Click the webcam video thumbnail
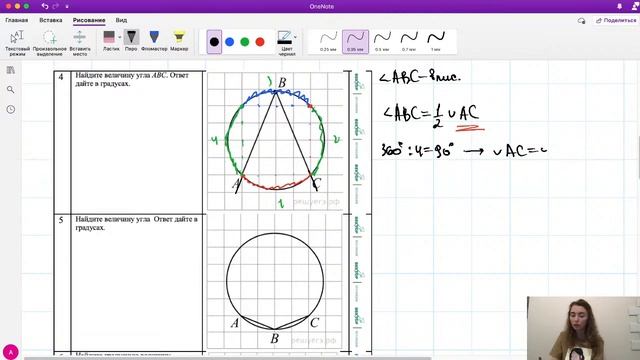Image resolution: width=640 pixels, height=360 pixels. click(583, 328)
